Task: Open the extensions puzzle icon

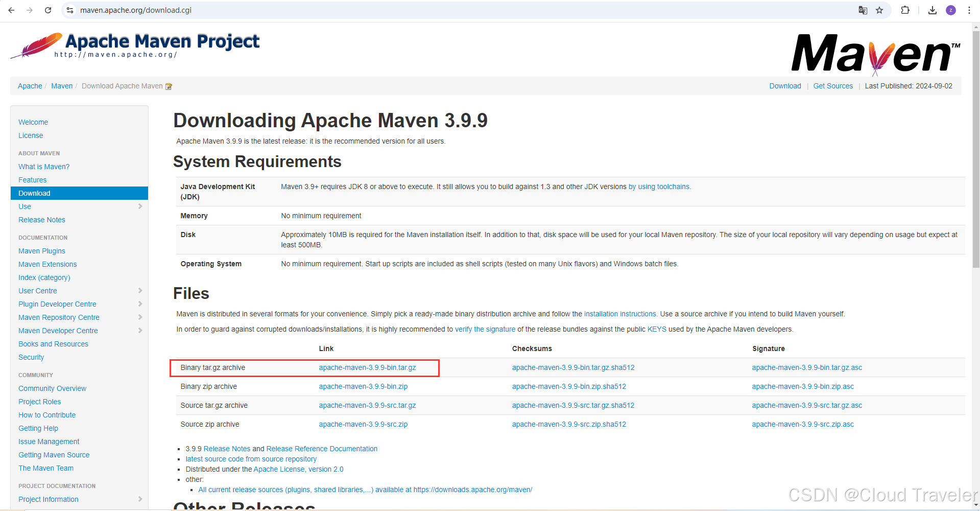Action: coord(905,10)
